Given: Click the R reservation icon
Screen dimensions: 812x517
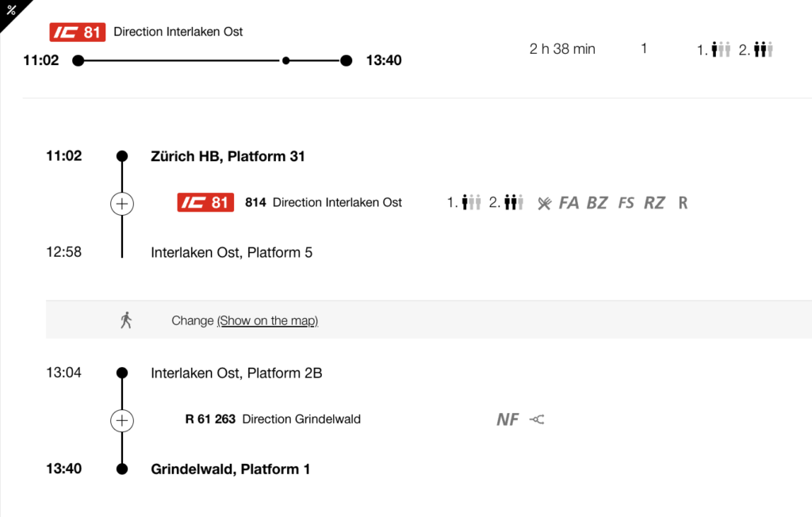Looking at the screenshot, I should tap(683, 203).
